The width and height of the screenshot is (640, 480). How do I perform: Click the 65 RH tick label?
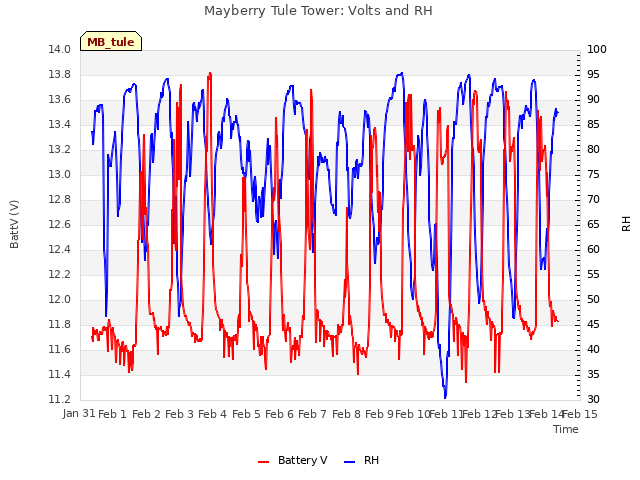click(593, 224)
